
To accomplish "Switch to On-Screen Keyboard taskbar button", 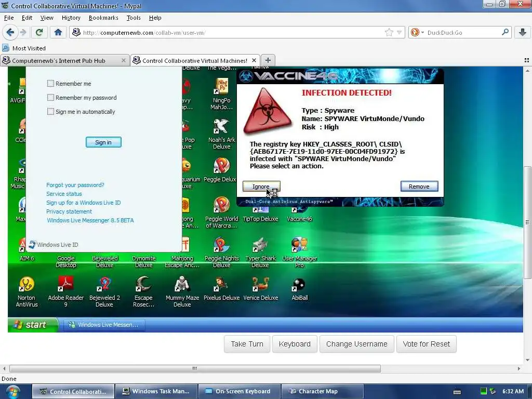I will (x=239, y=391).
